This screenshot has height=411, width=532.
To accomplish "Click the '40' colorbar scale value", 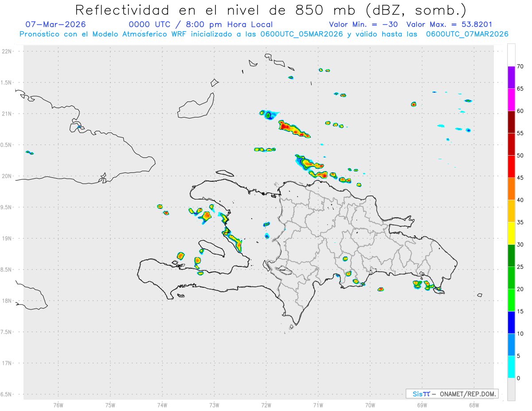I will click(x=520, y=200).
